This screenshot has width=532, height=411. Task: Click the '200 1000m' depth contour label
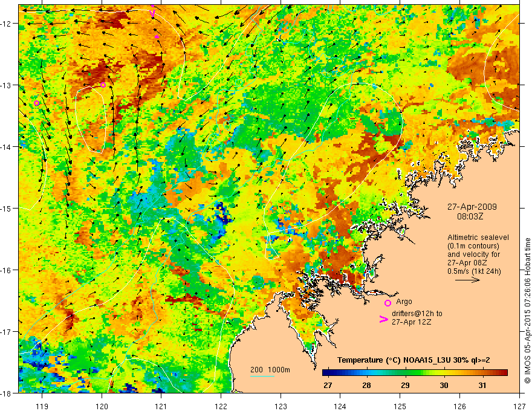tap(270, 370)
